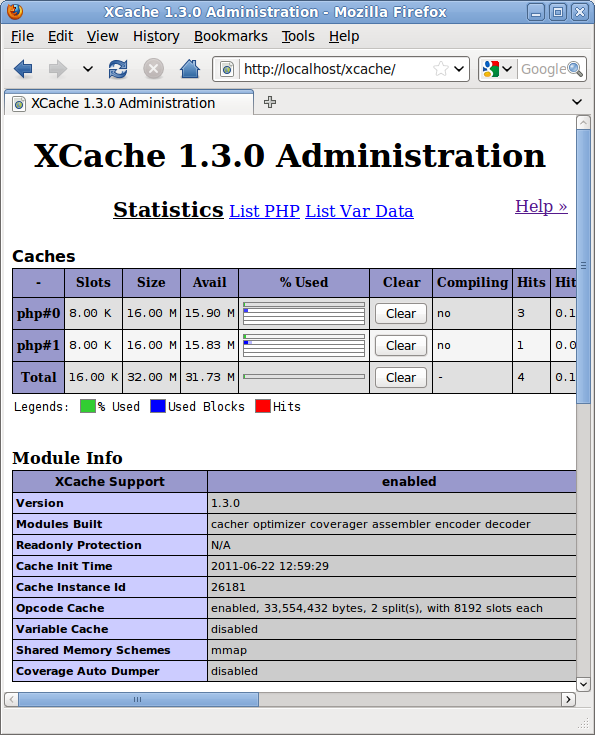
Task: Open the History menu
Action: tap(156, 36)
